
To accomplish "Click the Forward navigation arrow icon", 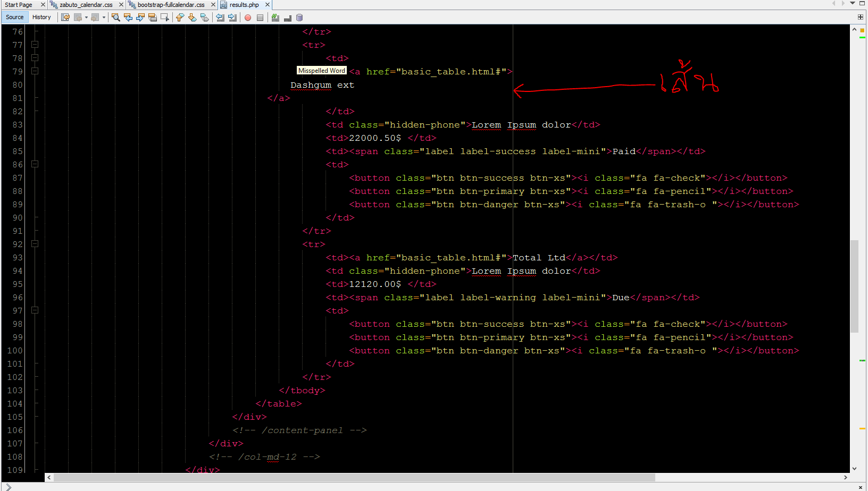I will (x=95, y=18).
